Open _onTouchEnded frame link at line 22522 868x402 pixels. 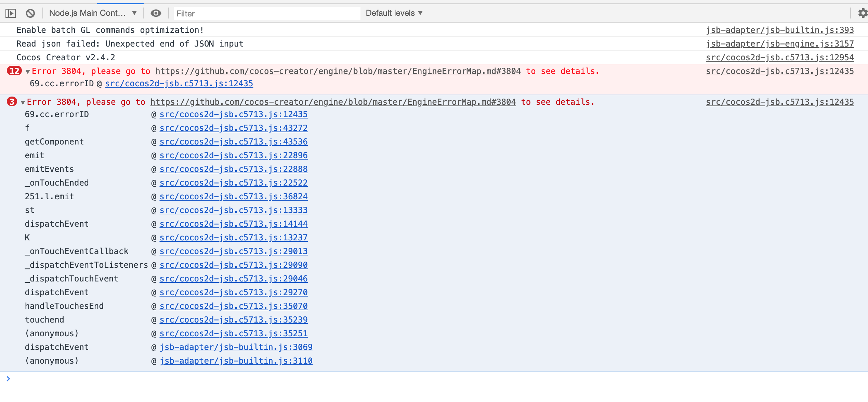(234, 183)
